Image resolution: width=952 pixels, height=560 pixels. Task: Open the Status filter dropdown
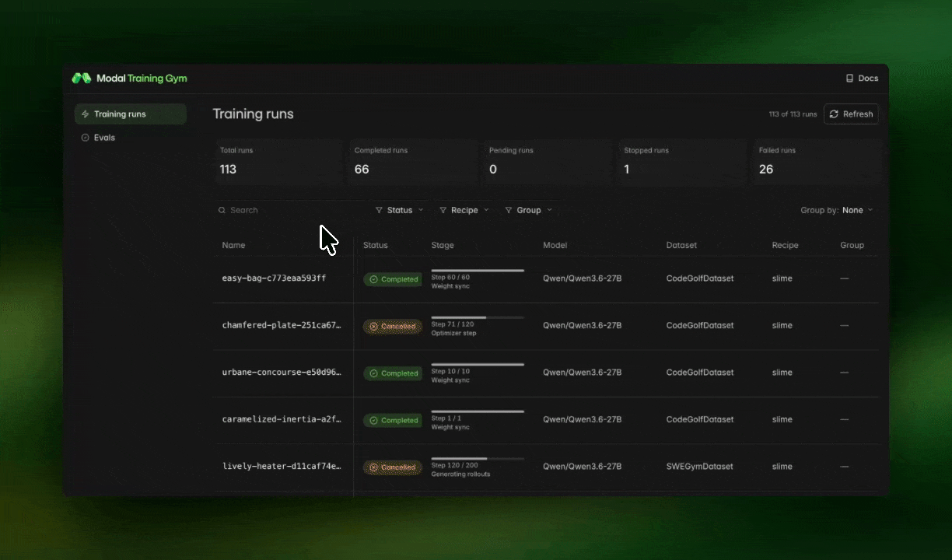tap(399, 210)
